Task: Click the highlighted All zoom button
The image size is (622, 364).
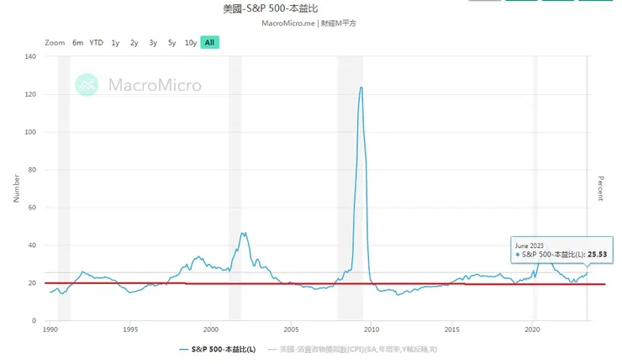Action: [x=209, y=42]
